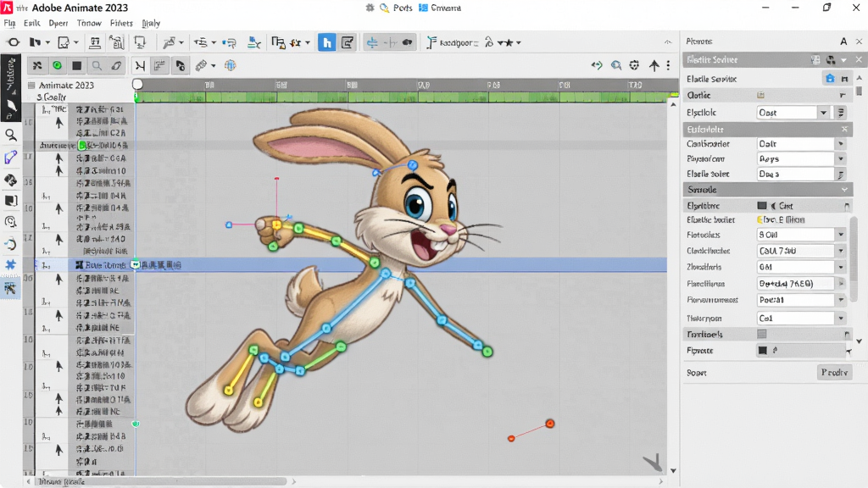Collapse the section with the chevron above the dark swatch
Image resolution: width=868 pixels, height=488 pixels.
point(844,190)
